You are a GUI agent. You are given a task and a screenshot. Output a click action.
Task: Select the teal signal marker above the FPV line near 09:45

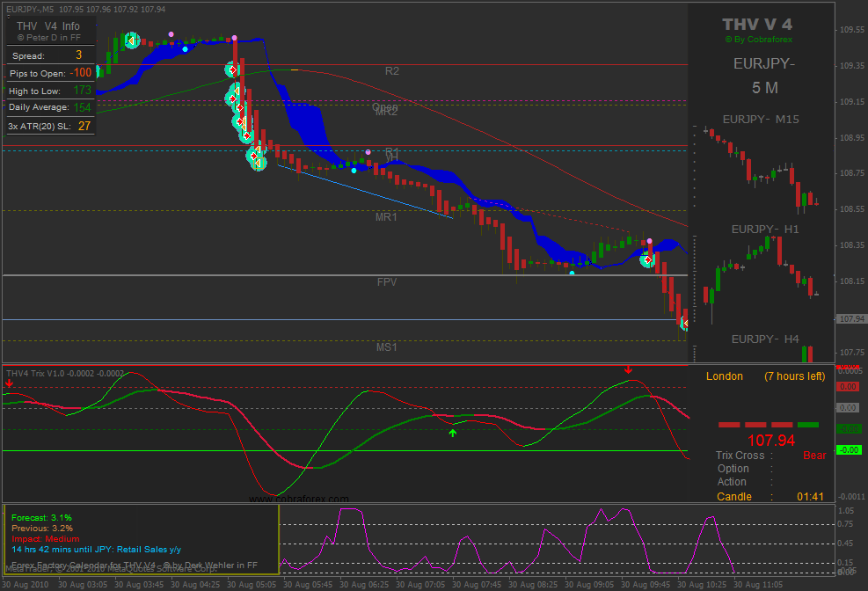tap(647, 259)
